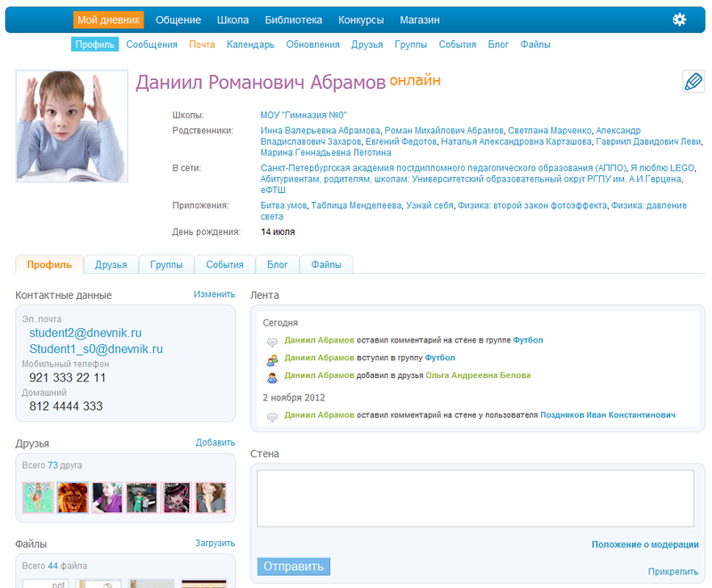The width and height of the screenshot is (712, 588).
Task: Open relative Инна Валерьевна Абрамова
Action: (320, 131)
